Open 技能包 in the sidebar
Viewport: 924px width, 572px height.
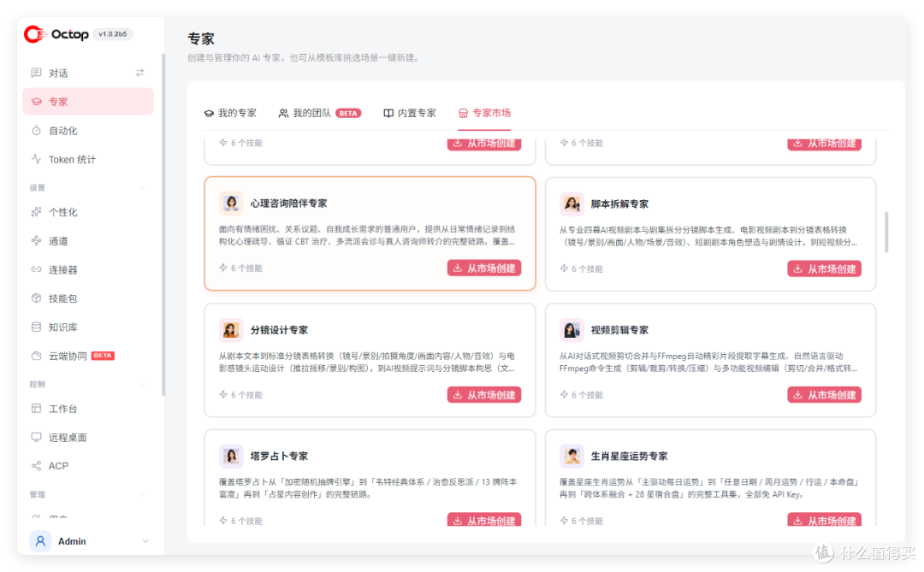tap(88, 298)
